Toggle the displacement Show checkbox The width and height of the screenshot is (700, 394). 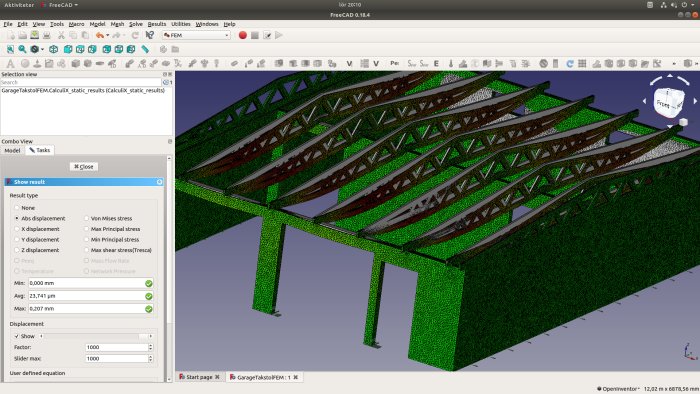17,336
